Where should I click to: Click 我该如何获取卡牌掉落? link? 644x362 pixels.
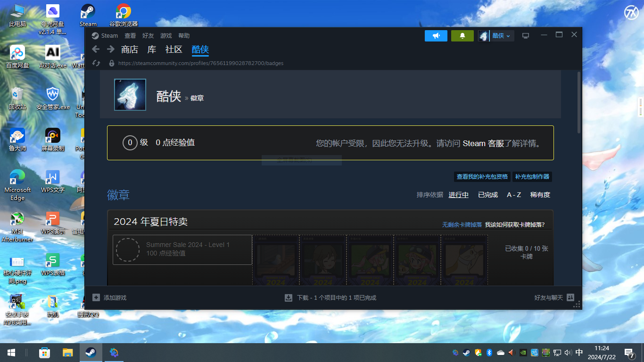pyautogui.click(x=515, y=225)
